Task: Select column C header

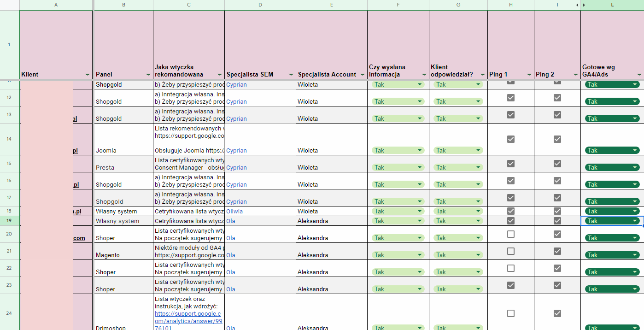Action: pos(189,5)
